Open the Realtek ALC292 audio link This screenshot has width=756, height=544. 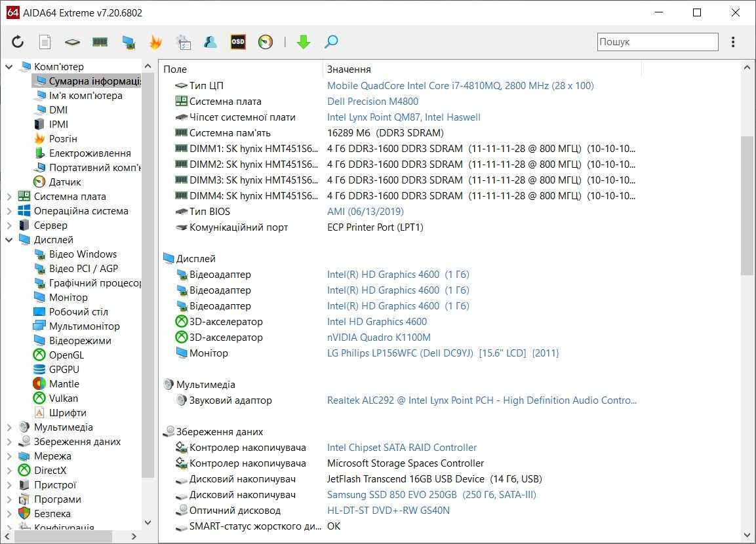[x=482, y=400]
